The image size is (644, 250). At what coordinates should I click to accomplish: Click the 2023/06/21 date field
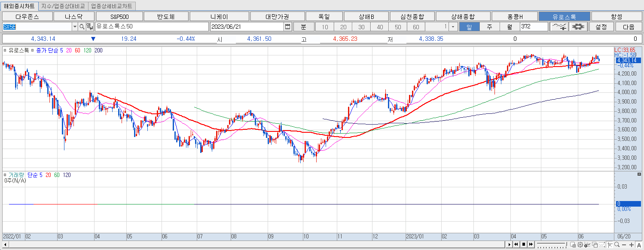(247, 27)
